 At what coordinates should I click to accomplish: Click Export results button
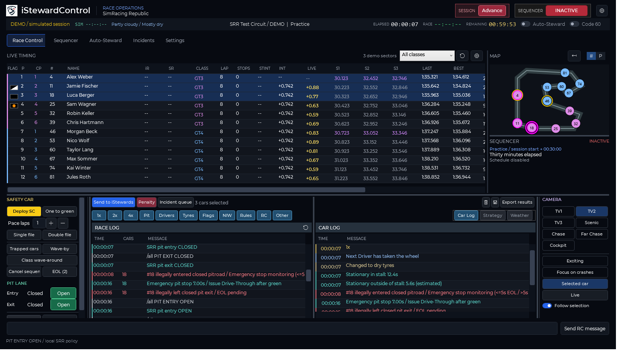pyautogui.click(x=517, y=202)
